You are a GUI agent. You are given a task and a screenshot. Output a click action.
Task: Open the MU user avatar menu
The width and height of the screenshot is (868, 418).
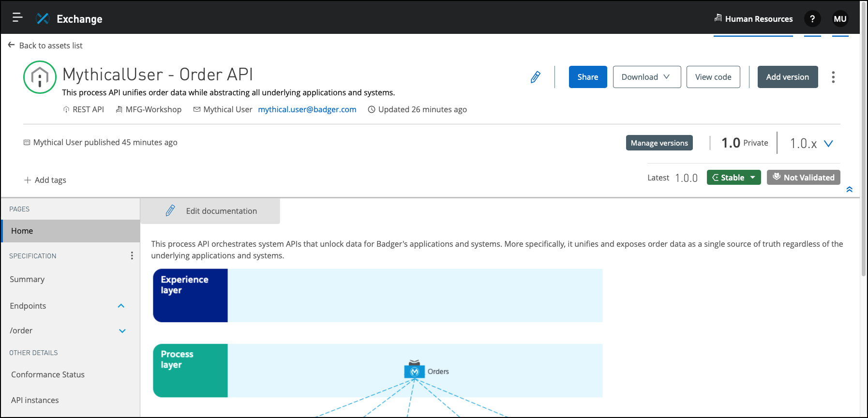pyautogui.click(x=840, y=19)
